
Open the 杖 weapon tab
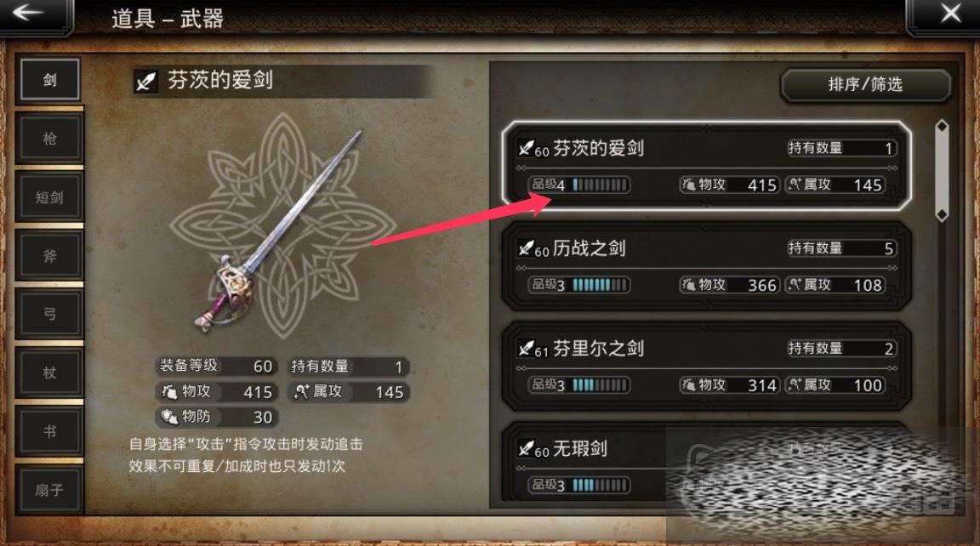click(50, 373)
